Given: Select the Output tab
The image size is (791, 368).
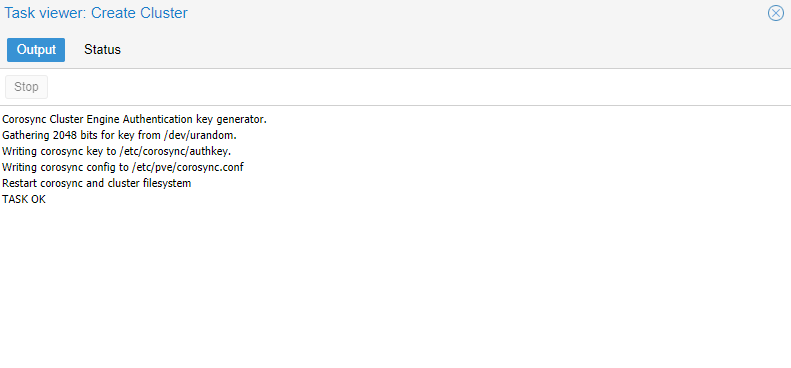Looking at the screenshot, I should (x=36, y=49).
